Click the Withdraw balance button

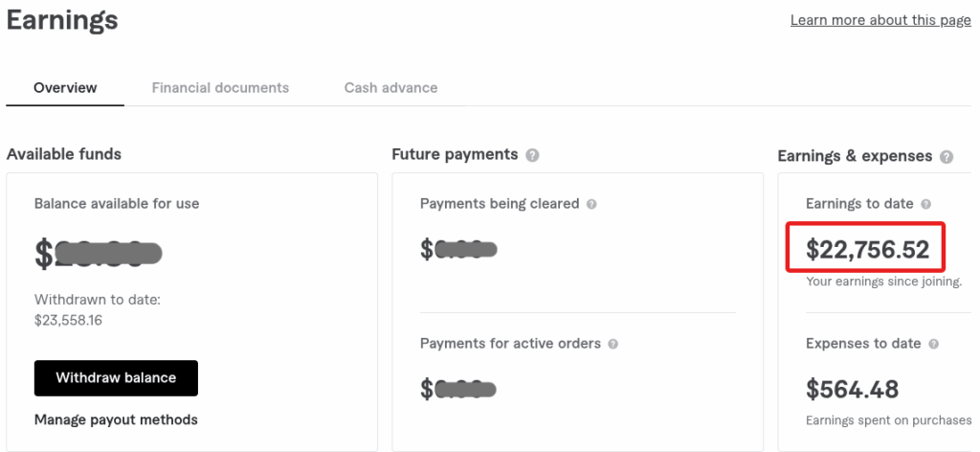click(116, 377)
